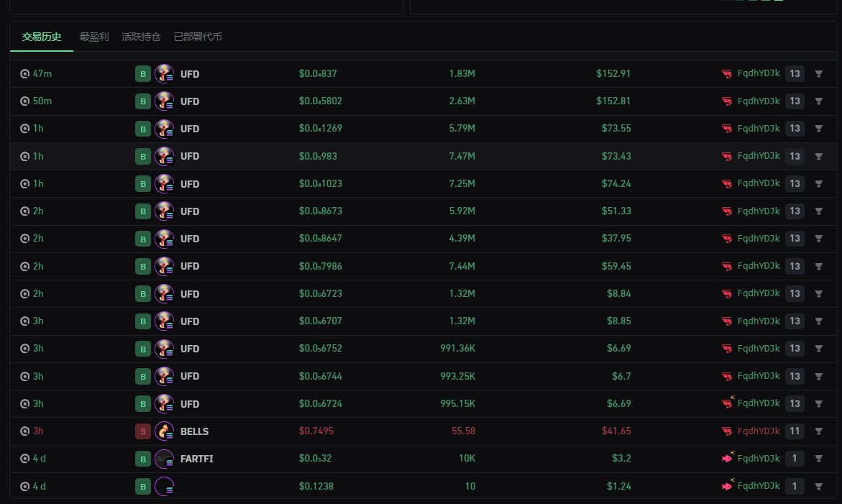Click the amount 10K
842x504 pixels.
pos(467,459)
